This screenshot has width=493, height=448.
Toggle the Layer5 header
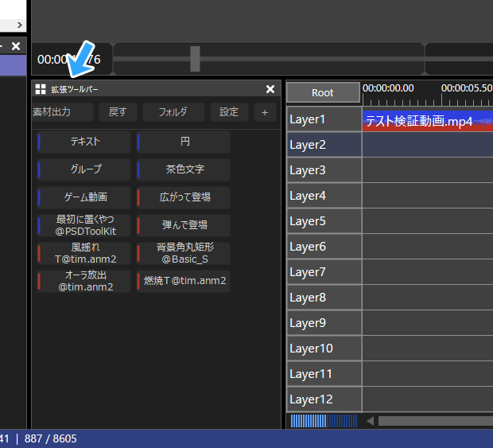point(324,221)
